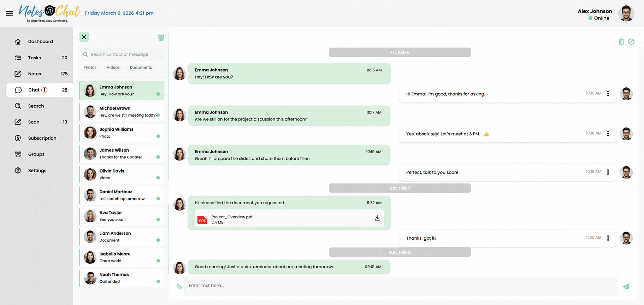
Task: Click the thumbs up emoji in message
Action: coord(486,134)
